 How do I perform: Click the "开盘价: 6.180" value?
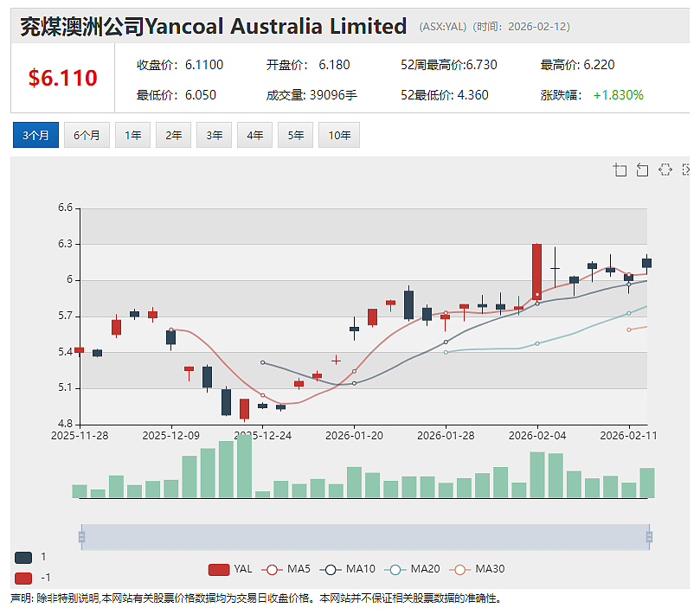pos(308,65)
